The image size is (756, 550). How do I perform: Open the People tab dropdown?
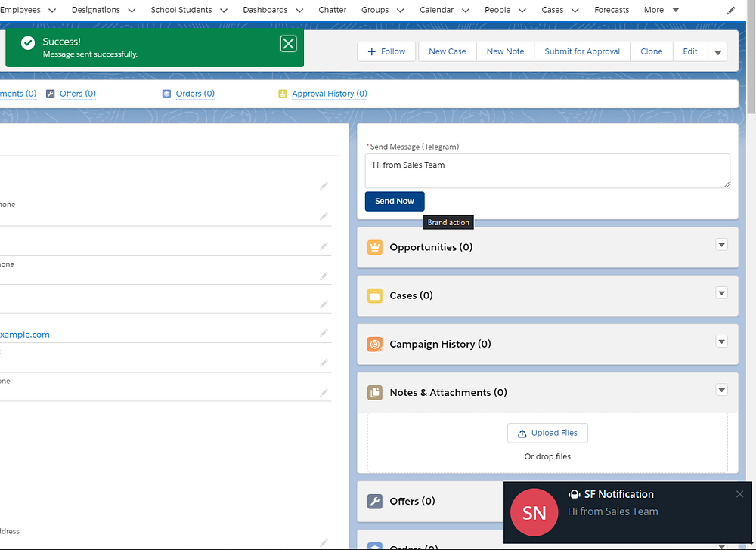click(x=522, y=10)
